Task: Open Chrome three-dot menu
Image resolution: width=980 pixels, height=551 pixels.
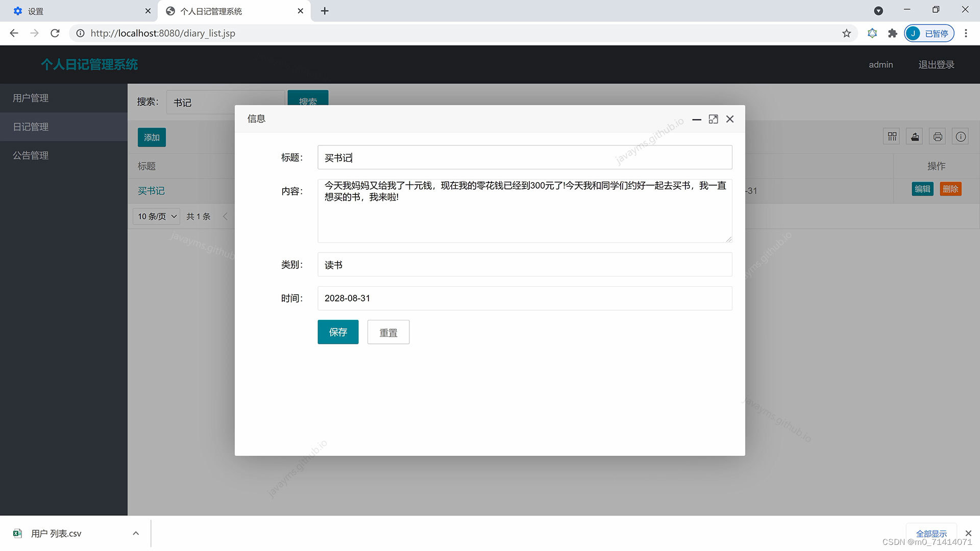Action: (966, 33)
